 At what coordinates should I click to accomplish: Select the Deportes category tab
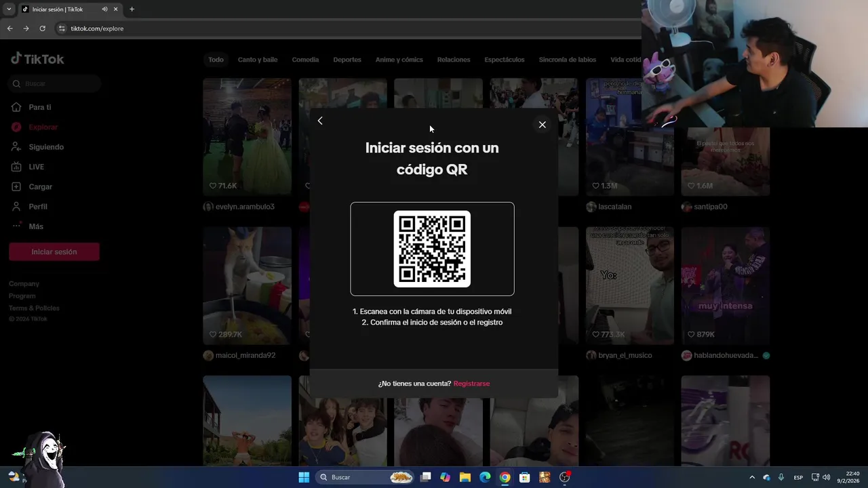(347, 60)
